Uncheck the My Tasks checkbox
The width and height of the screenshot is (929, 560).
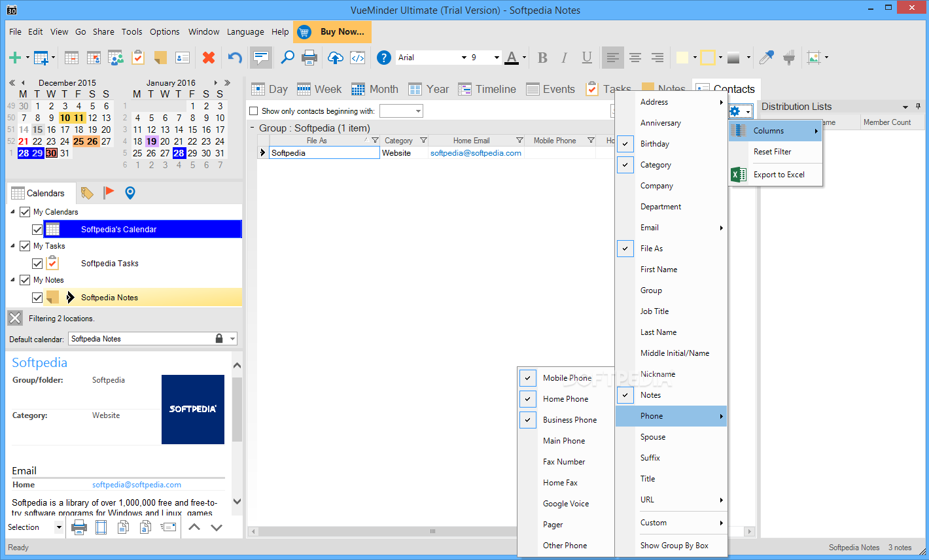[25, 246]
